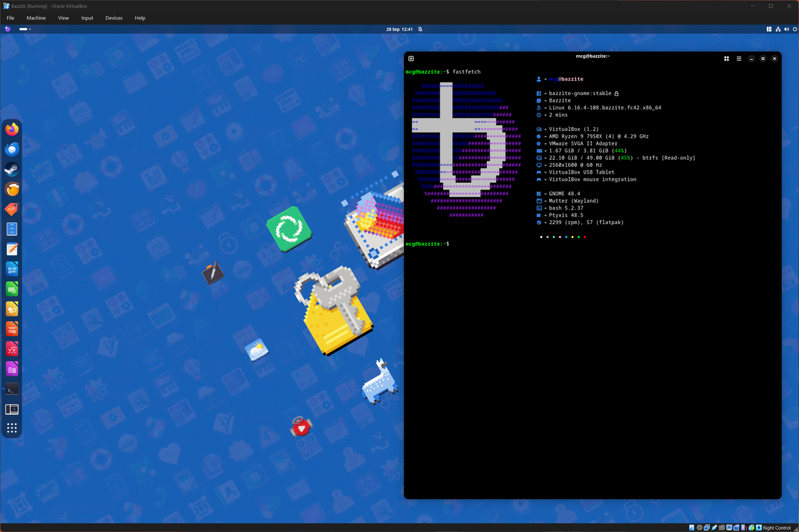This screenshot has height=532, width=799.
Task: Click the GNOME 48.4 line
Action: 558,194
